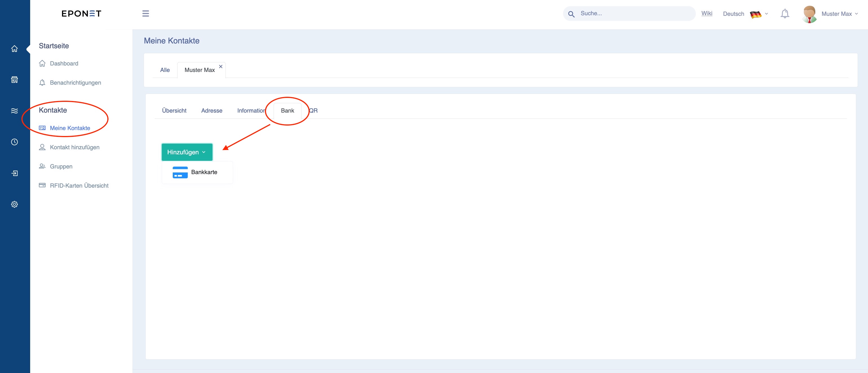Screen dimensions: 868x373
Task: Open the shop icon in blue sidebar
Action: point(14,80)
